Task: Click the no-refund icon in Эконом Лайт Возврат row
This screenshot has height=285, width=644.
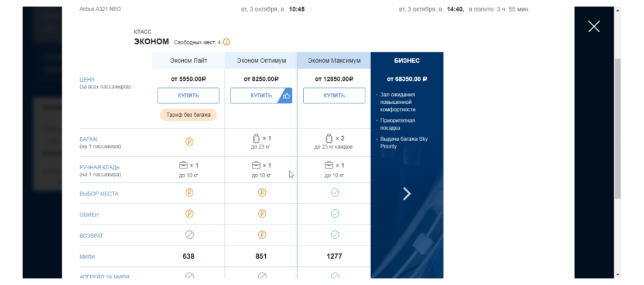Action: pos(189,235)
